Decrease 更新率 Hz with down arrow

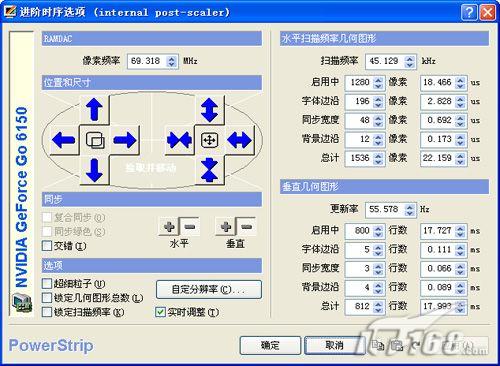(x=409, y=213)
